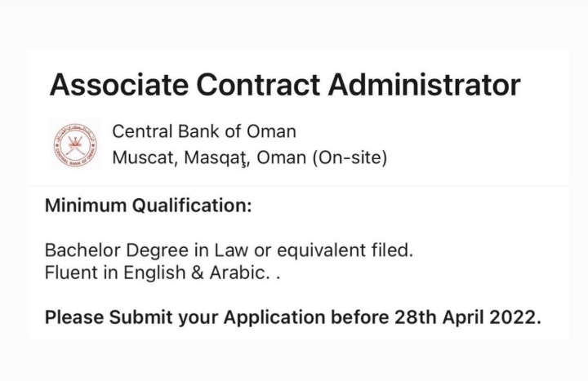
Task: Select the Central Bank of Oman company name
Action: coord(203,131)
